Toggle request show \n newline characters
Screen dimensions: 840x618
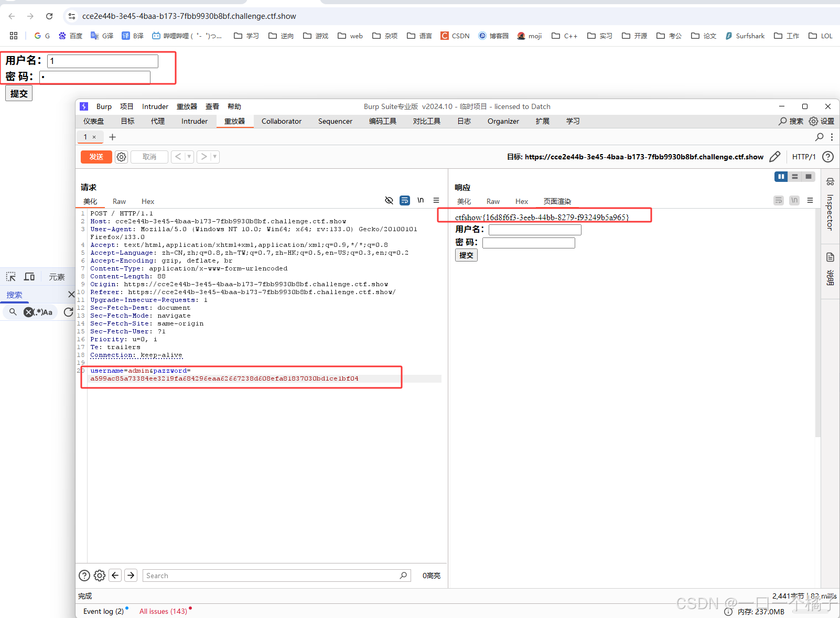(x=421, y=200)
